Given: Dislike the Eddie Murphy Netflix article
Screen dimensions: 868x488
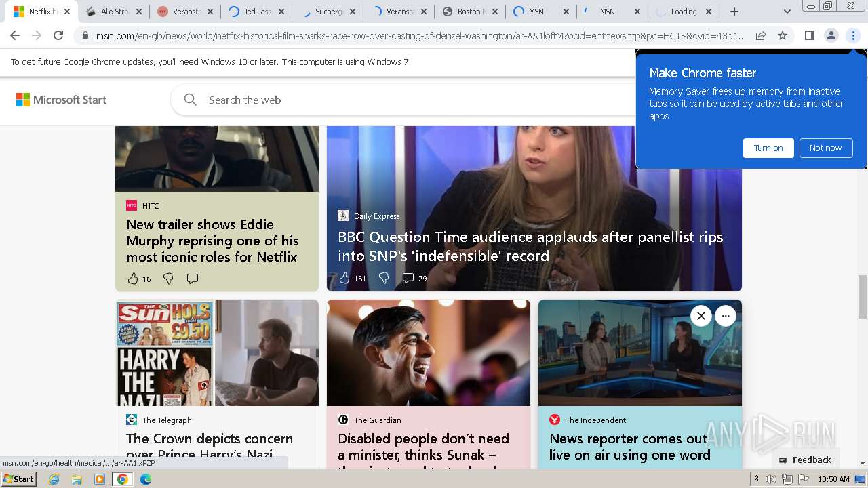Looking at the screenshot, I should click(x=168, y=279).
